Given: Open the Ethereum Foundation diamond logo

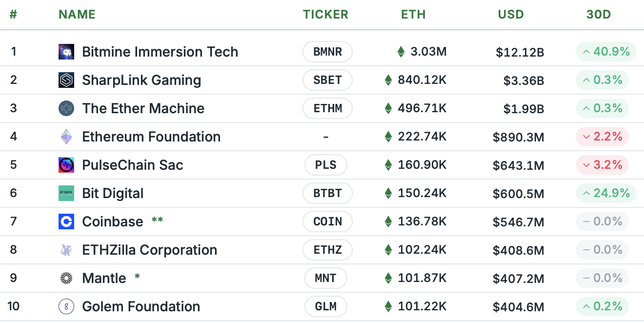Looking at the screenshot, I should point(66,137).
